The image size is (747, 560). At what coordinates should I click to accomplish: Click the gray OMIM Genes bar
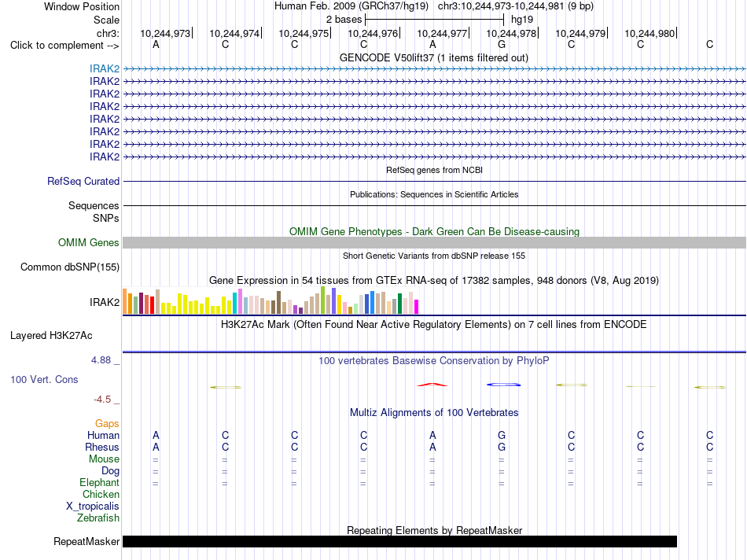pos(434,242)
